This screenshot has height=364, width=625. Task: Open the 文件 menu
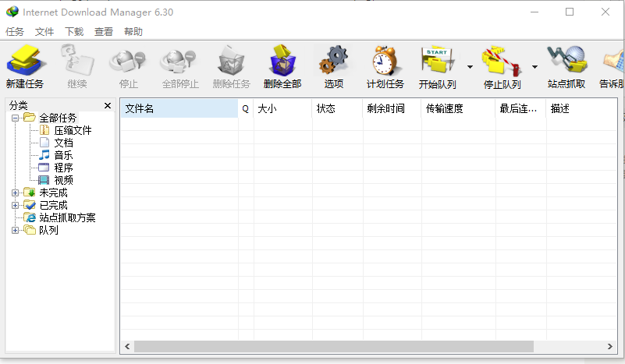pyautogui.click(x=44, y=31)
